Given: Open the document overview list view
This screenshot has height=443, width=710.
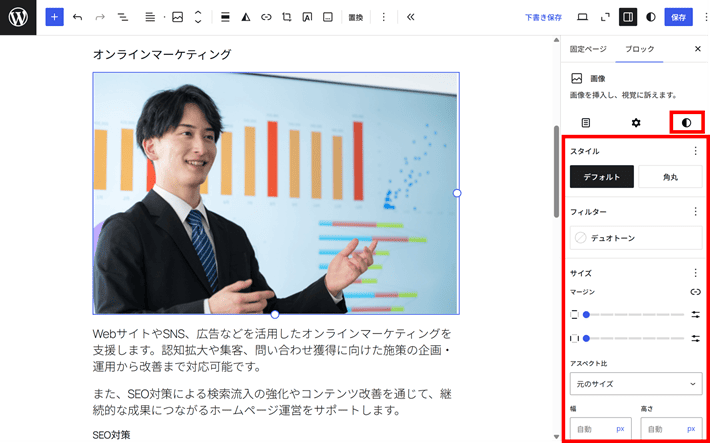Looking at the screenshot, I should point(123,17).
